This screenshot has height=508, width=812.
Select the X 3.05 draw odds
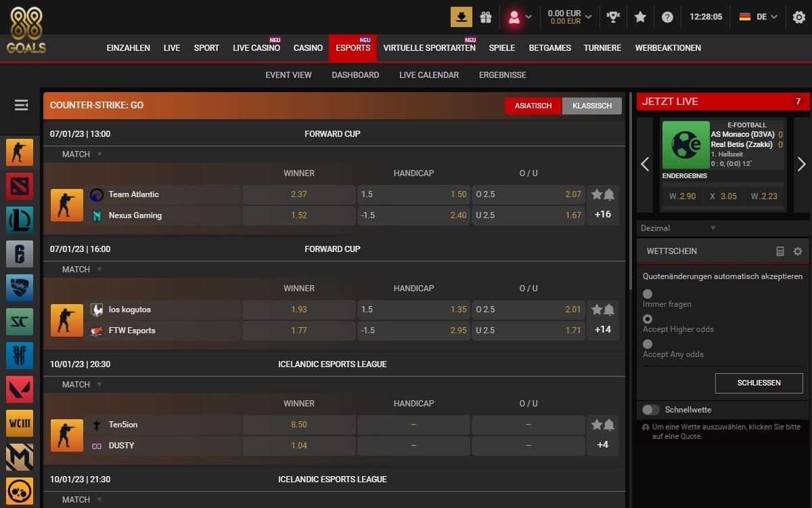point(722,196)
